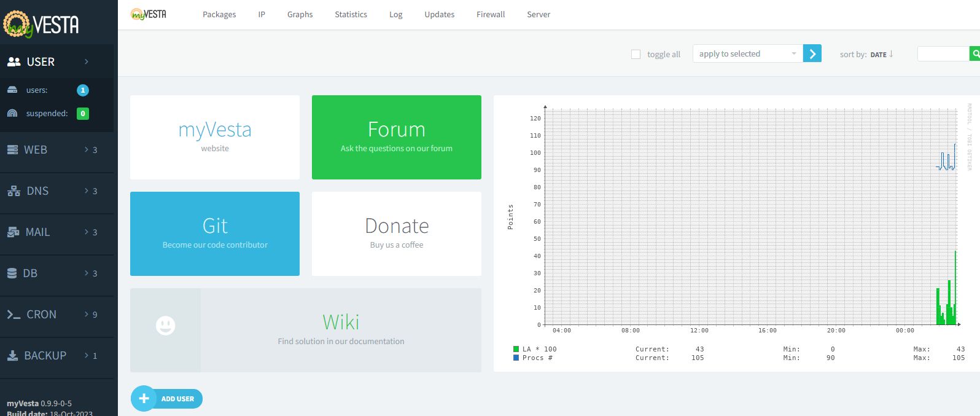Open the myVesta website tile
This screenshot has height=416, width=980.
(215, 137)
